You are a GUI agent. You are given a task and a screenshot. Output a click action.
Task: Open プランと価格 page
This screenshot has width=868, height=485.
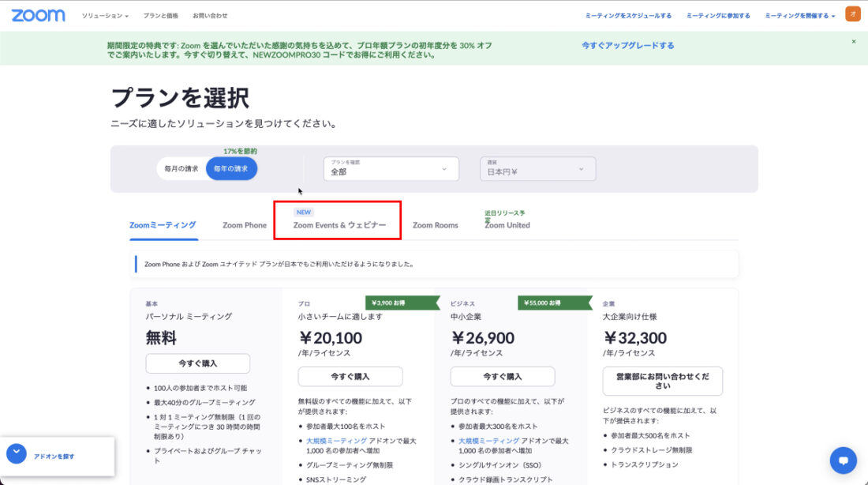coord(160,16)
